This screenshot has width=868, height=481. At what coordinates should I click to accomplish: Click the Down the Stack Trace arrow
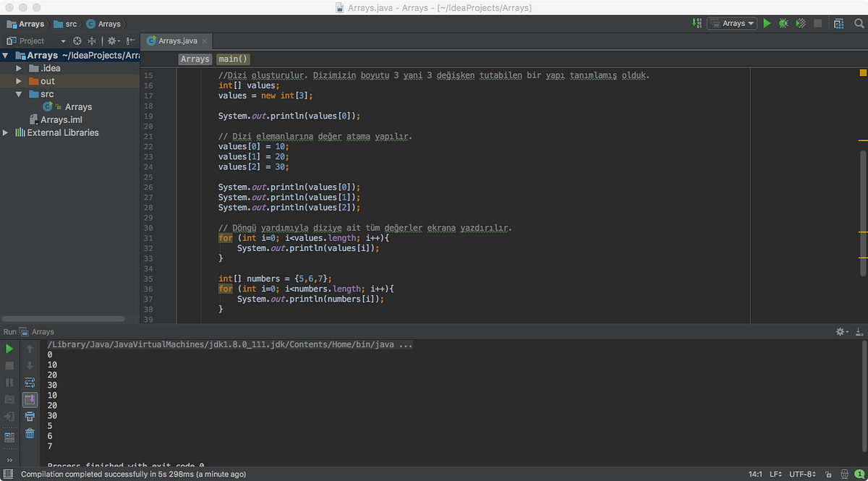[x=30, y=365]
